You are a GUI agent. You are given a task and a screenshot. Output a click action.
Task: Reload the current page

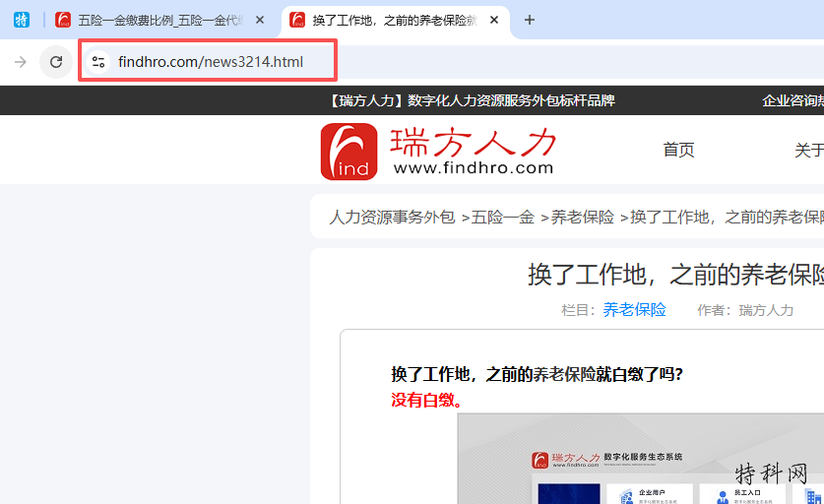pos(56,62)
